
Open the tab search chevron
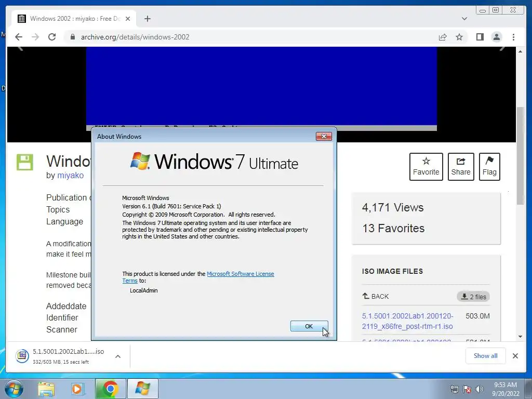pyautogui.click(x=464, y=19)
